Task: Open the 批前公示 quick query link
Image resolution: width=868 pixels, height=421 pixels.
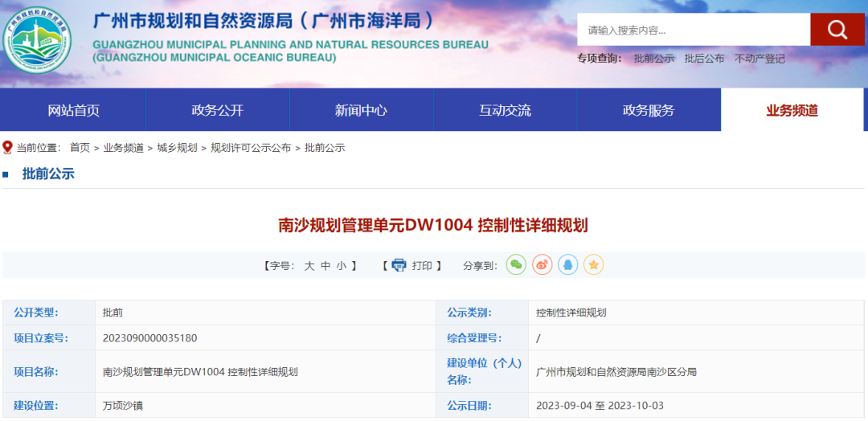Action: (653, 59)
